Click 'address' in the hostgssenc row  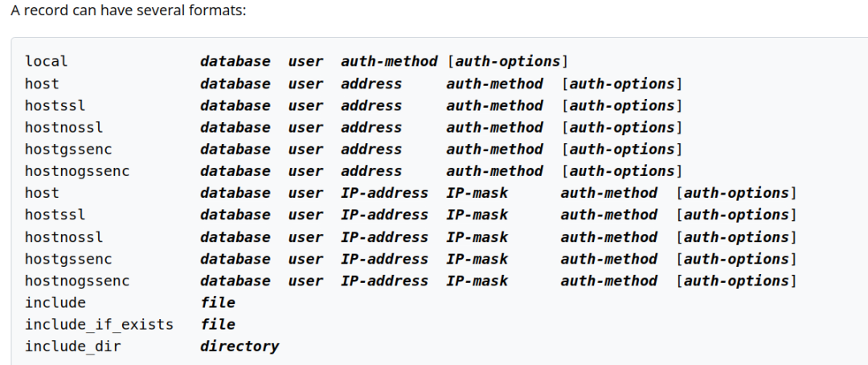pos(371,149)
